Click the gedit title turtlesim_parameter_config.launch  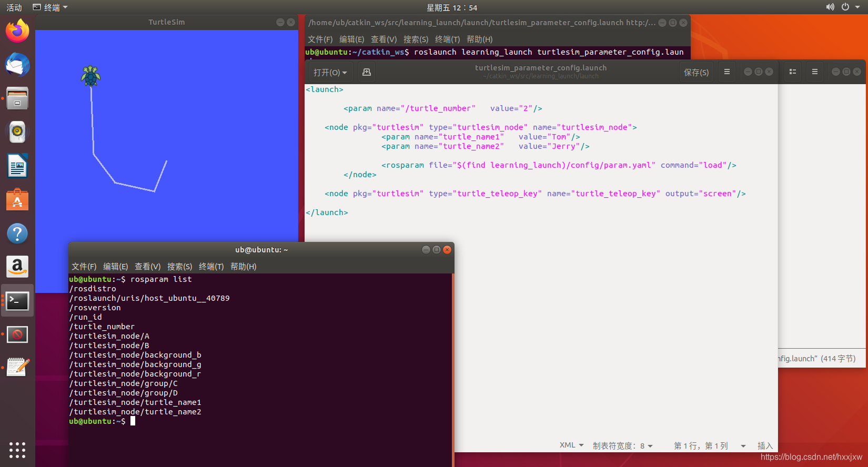(540, 68)
